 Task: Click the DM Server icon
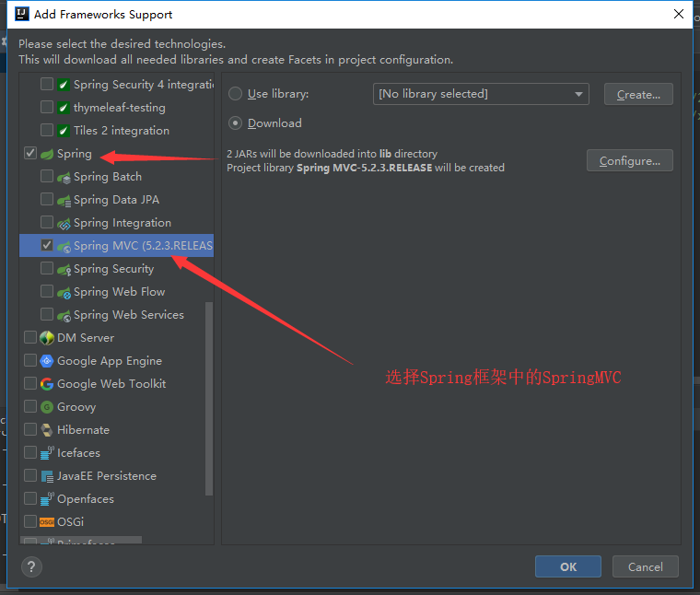pyautogui.click(x=47, y=338)
